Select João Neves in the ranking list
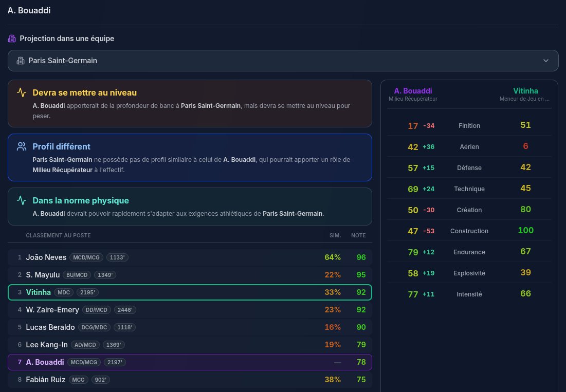The height and width of the screenshot is (392, 566). (x=190, y=257)
